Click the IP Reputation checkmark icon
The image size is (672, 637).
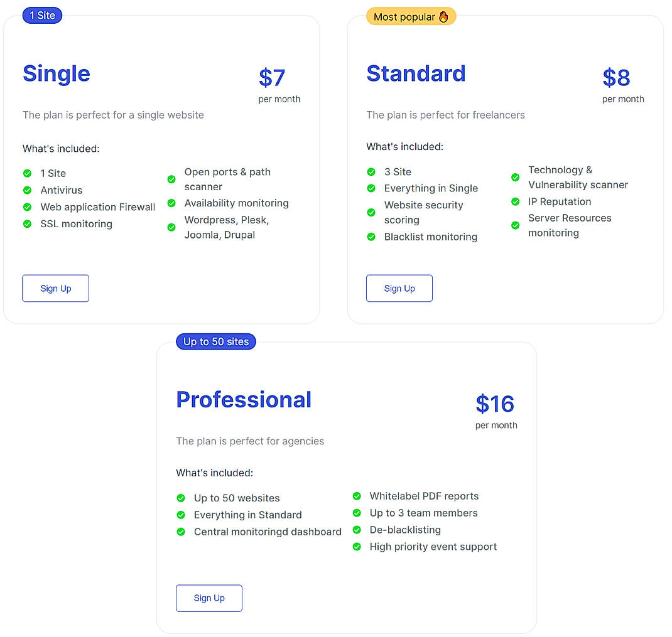[515, 202]
